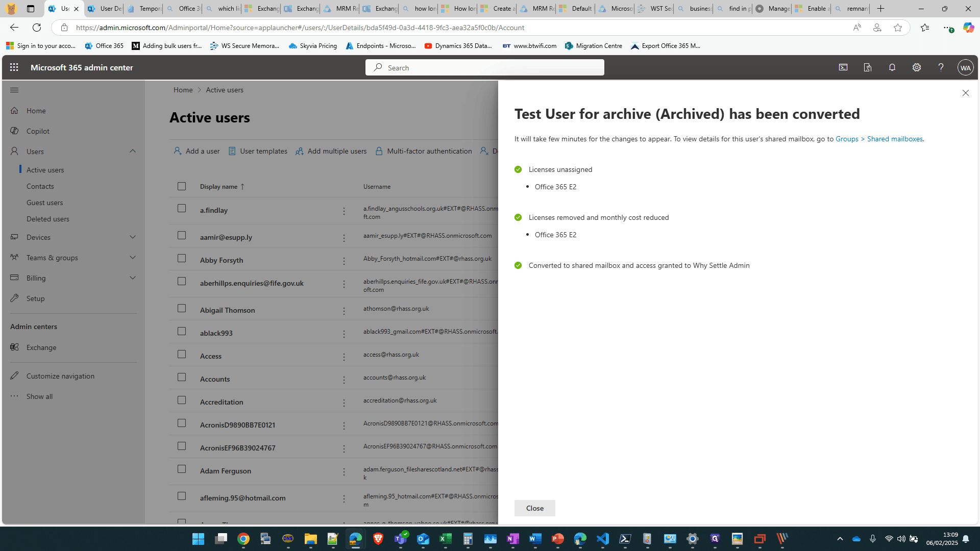Open Cloud Shell icon in header
This screenshot has width=980, height=551.
pos(843,67)
